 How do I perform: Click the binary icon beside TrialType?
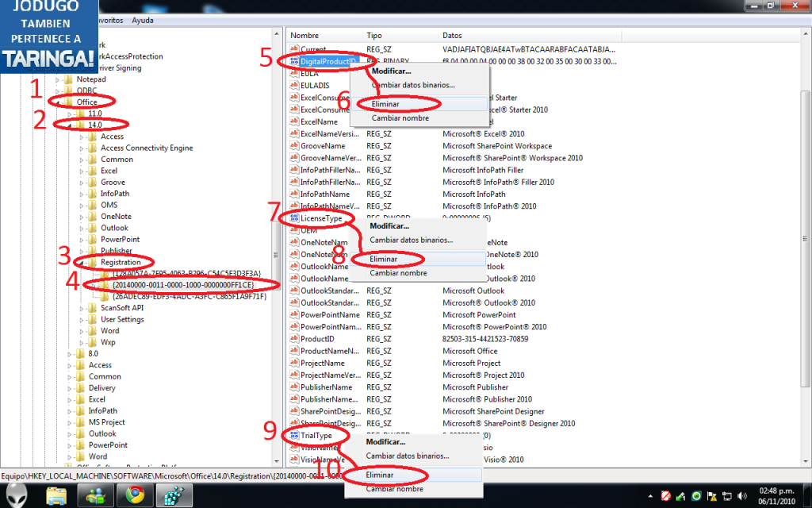pyautogui.click(x=294, y=436)
